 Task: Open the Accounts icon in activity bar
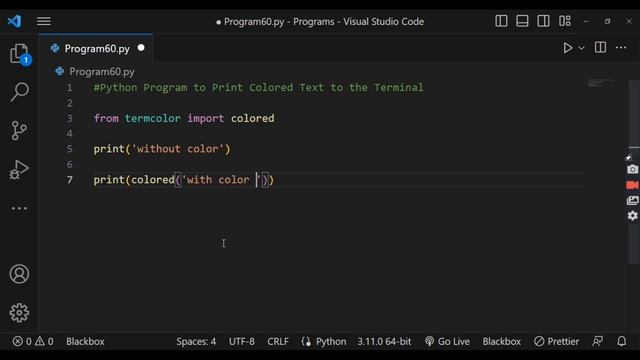pyautogui.click(x=19, y=274)
